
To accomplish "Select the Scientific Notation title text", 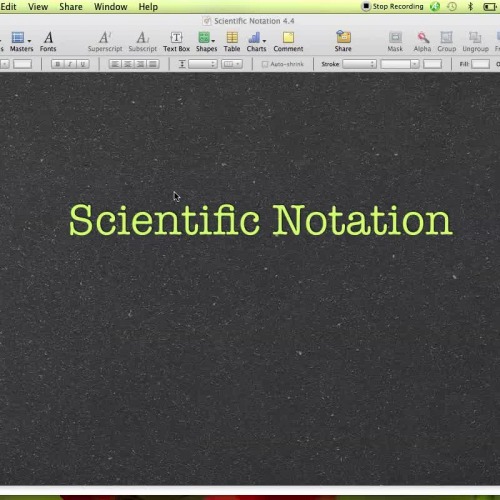I will point(261,220).
